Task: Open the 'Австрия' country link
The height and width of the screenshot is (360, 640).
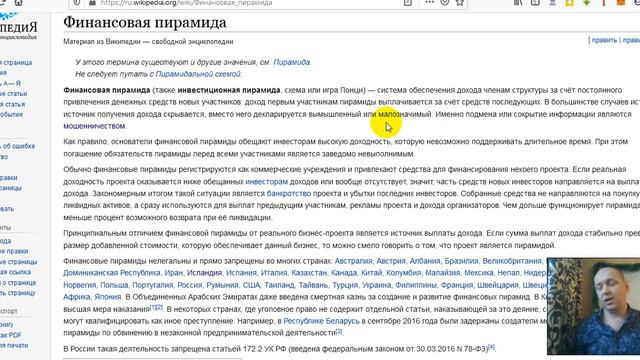Action: 391,261
